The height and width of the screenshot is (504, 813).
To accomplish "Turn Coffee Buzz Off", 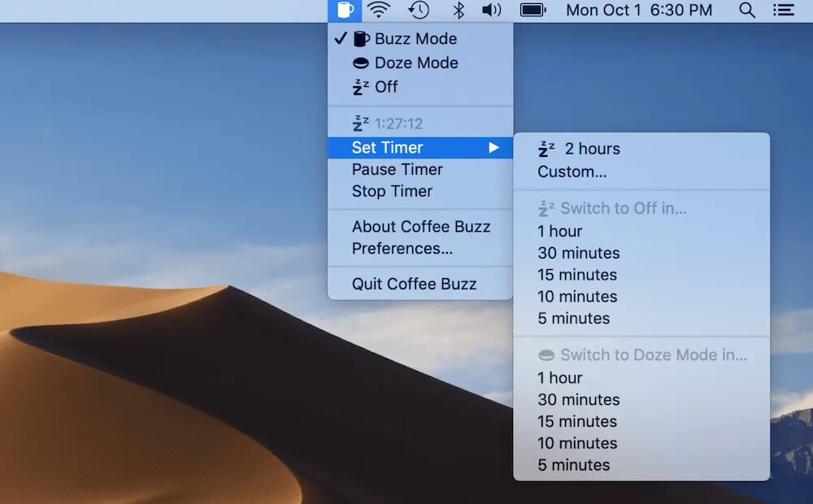I will (x=420, y=87).
